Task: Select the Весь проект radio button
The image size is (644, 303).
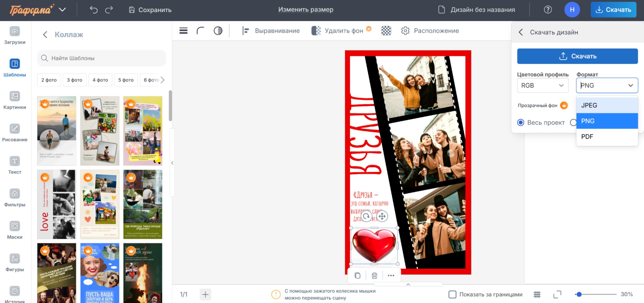Action: (521, 123)
